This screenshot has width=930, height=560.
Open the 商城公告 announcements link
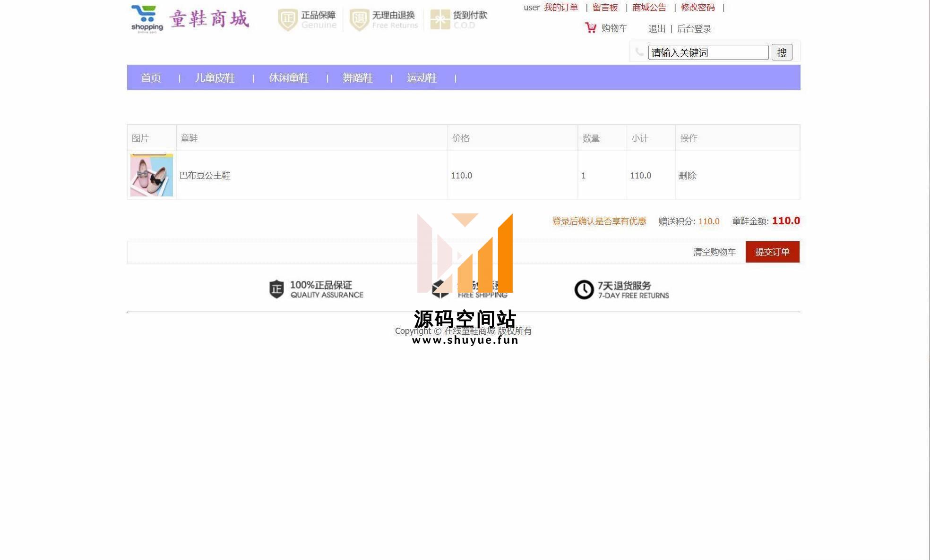click(649, 8)
